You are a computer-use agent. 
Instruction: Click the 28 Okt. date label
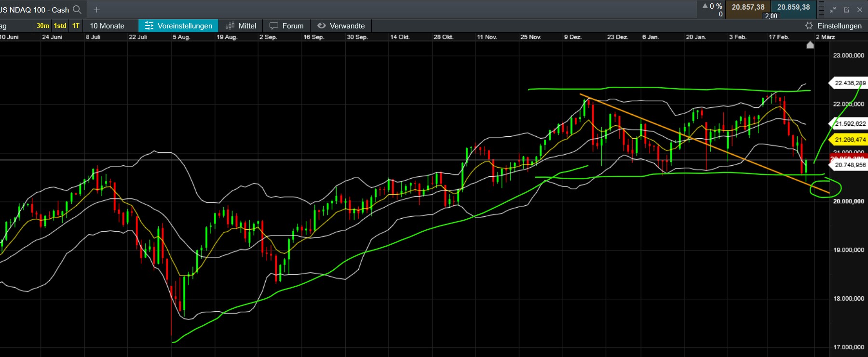point(444,37)
